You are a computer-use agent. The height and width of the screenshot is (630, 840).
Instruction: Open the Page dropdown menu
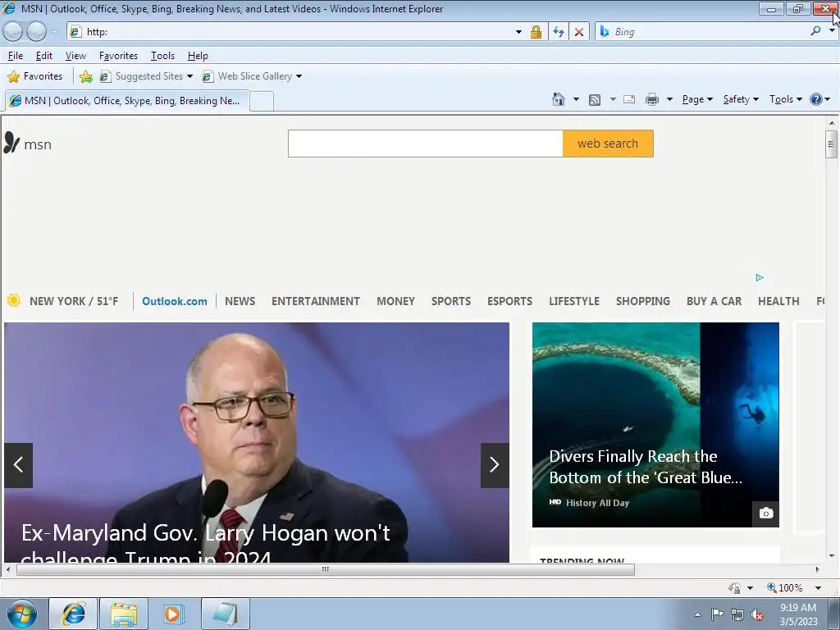[697, 99]
